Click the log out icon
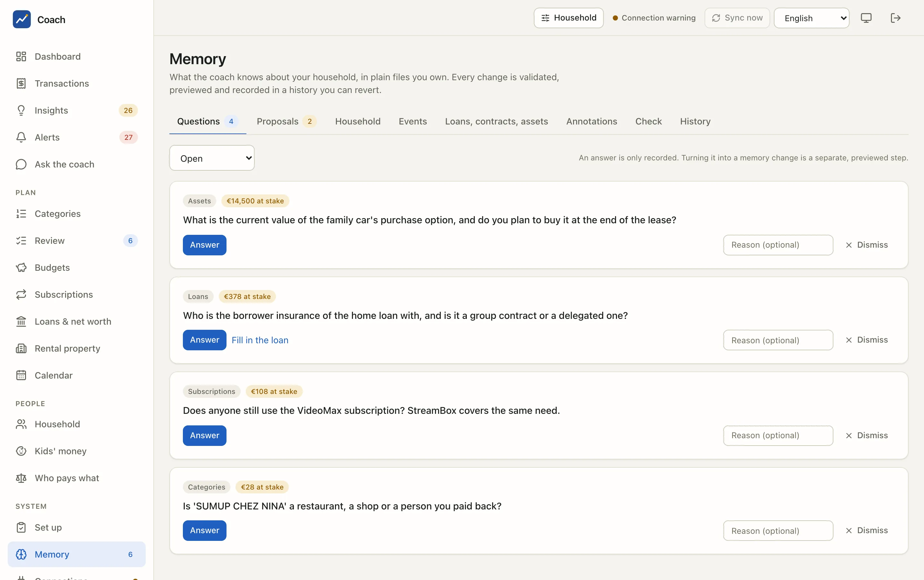 895,18
